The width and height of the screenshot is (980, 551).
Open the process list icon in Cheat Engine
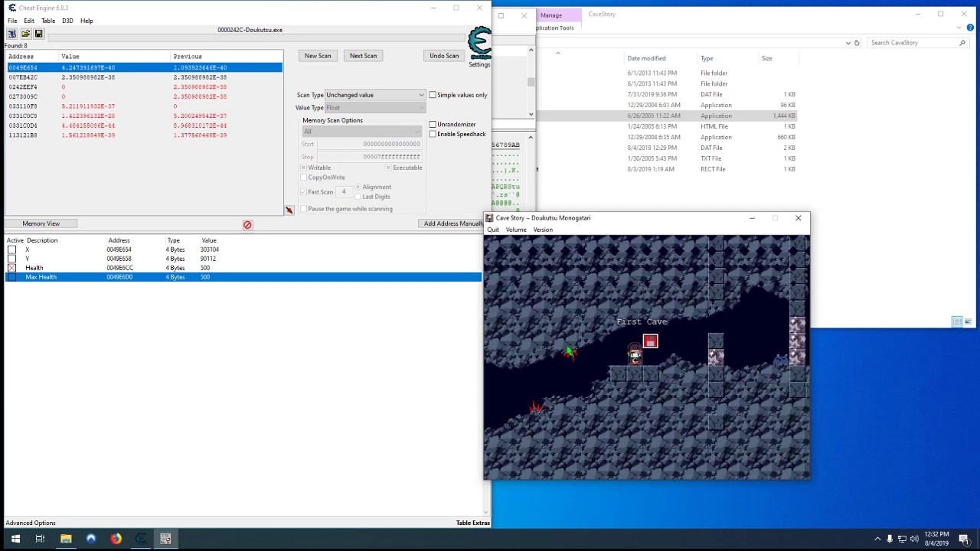12,34
